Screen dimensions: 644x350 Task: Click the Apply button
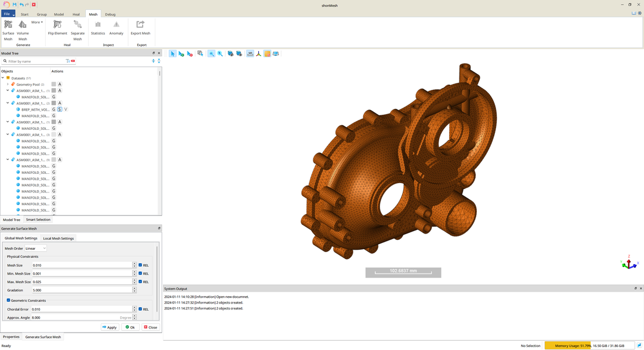point(109,327)
